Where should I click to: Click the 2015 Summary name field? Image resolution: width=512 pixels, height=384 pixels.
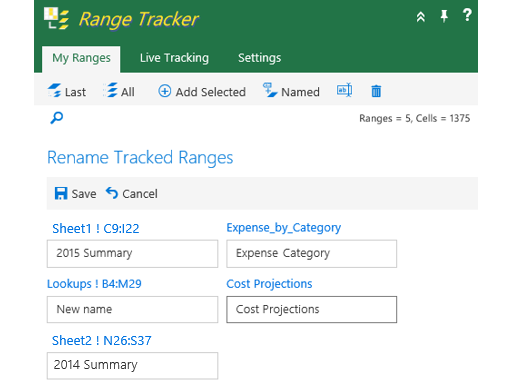(x=132, y=254)
